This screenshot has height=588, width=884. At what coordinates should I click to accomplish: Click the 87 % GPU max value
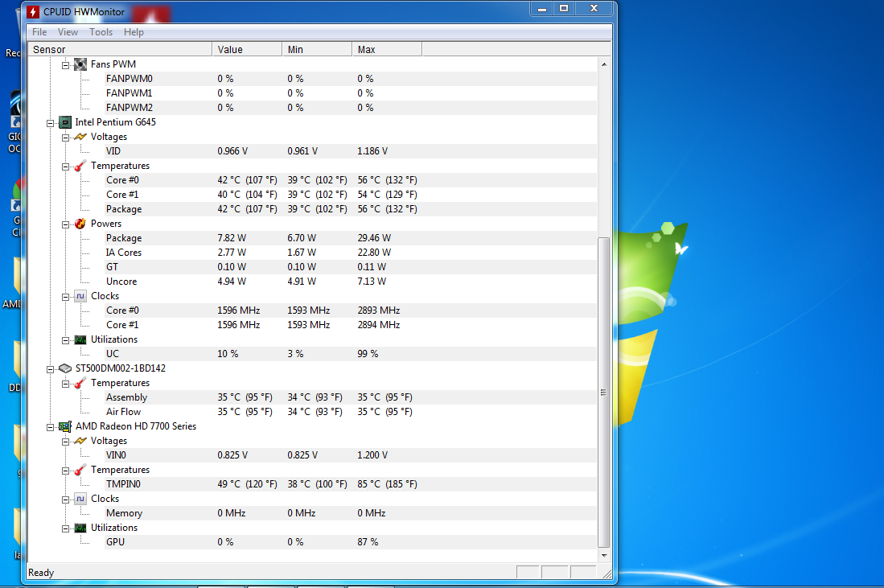(x=368, y=542)
